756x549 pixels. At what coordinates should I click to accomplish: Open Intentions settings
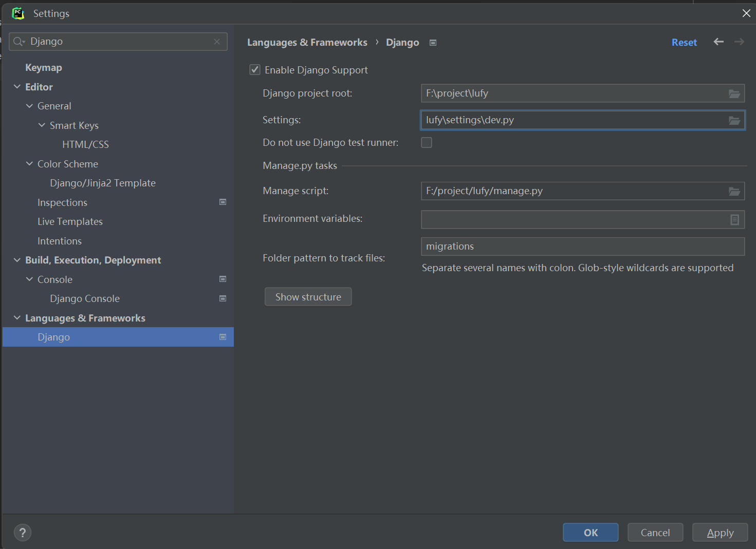click(60, 241)
